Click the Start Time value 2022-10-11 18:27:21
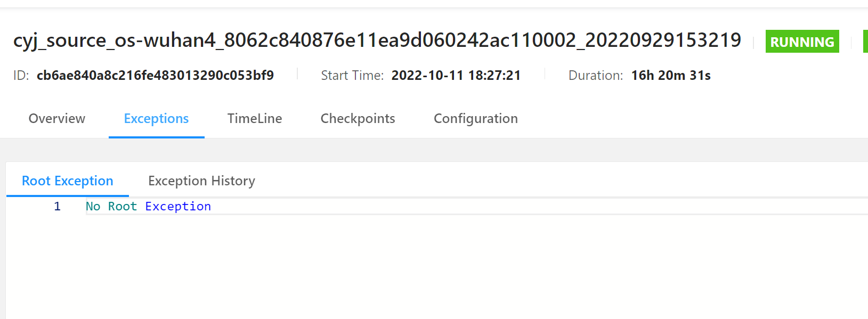This screenshot has width=868, height=319. click(456, 75)
